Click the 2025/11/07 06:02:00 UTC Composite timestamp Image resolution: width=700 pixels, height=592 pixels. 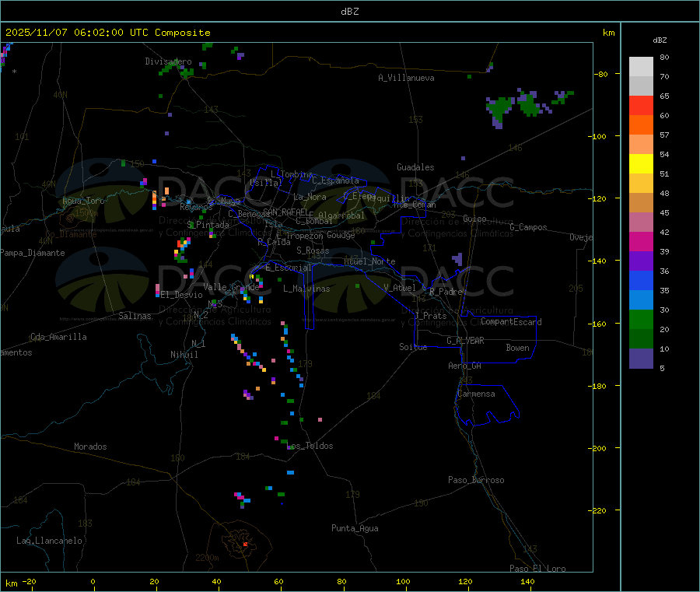[x=107, y=33]
